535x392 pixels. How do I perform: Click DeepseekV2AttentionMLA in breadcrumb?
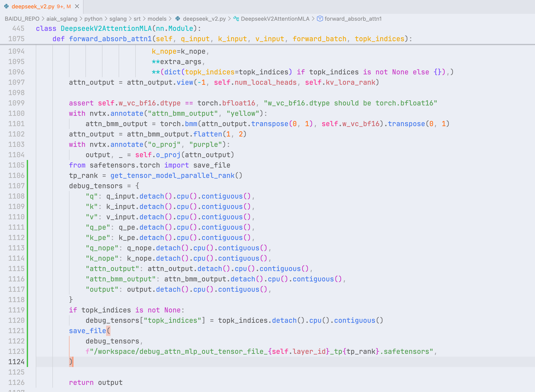click(x=275, y=19)
